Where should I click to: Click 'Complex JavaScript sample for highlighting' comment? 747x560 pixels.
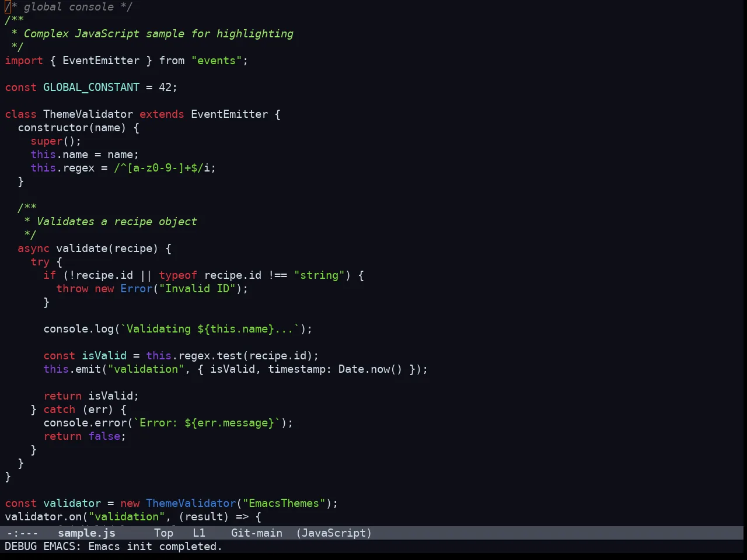point(158,34)
